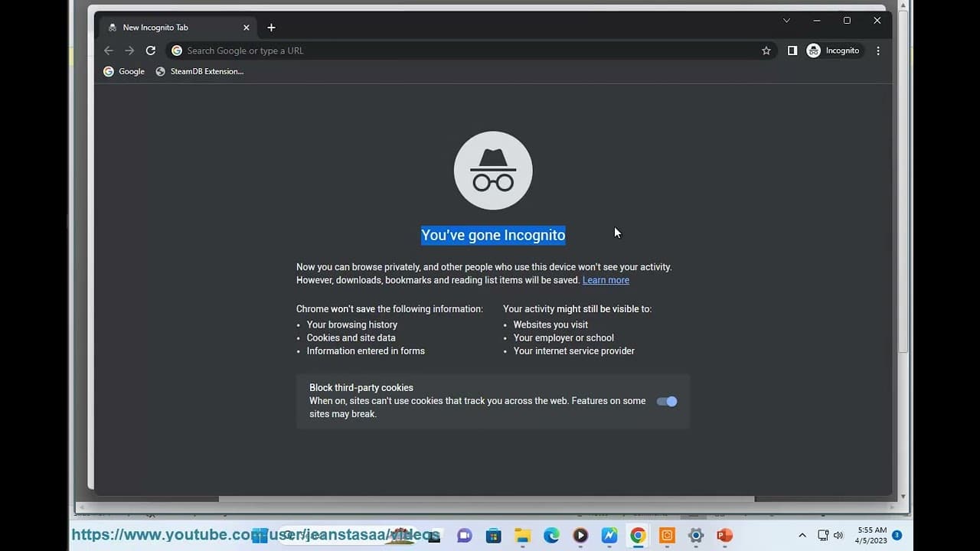Open the purple chat app in taskbar
Image resolution: width=980 pixels, height=551 pixels.
(x=465, y=536)
